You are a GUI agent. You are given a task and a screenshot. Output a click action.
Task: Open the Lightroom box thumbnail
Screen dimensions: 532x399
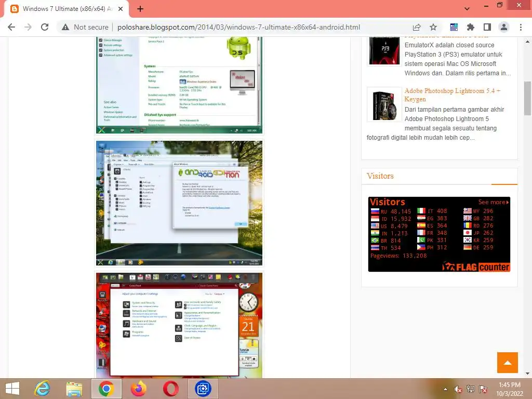coord(384,104)
